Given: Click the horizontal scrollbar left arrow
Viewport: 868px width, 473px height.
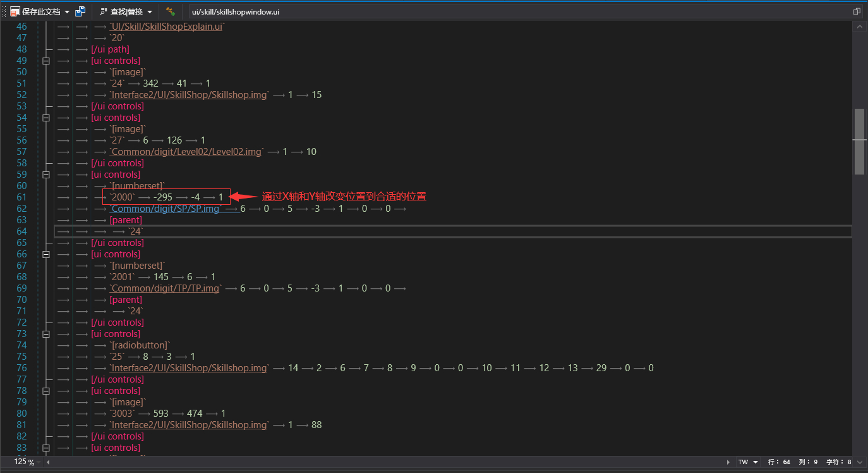Looking at the screenshot, I should pyautogui.click(x=48, y=462).
